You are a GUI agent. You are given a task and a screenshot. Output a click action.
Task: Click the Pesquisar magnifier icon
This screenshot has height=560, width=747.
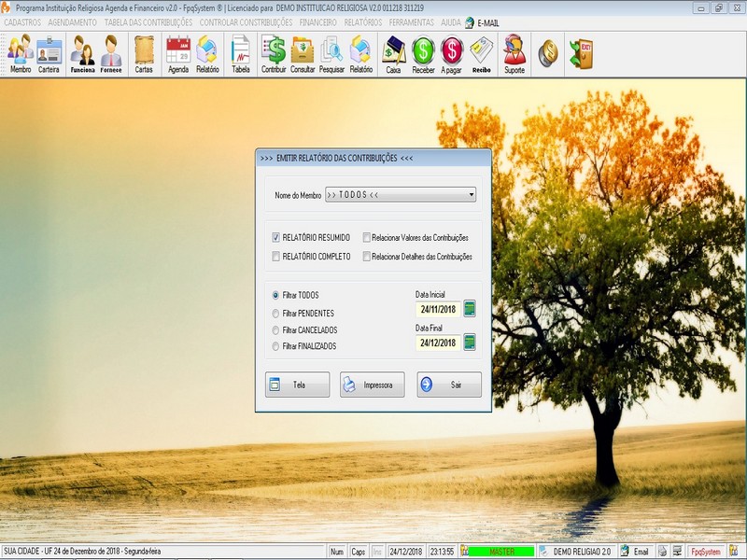(x=331, y=54)
